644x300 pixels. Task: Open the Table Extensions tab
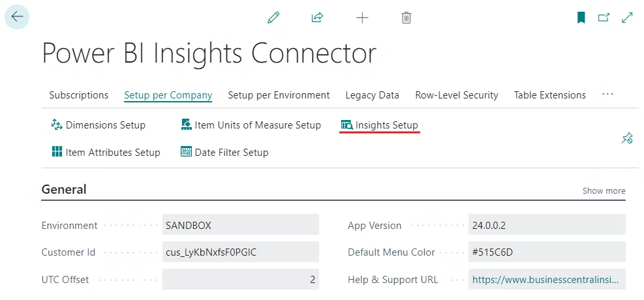(550, 95)
